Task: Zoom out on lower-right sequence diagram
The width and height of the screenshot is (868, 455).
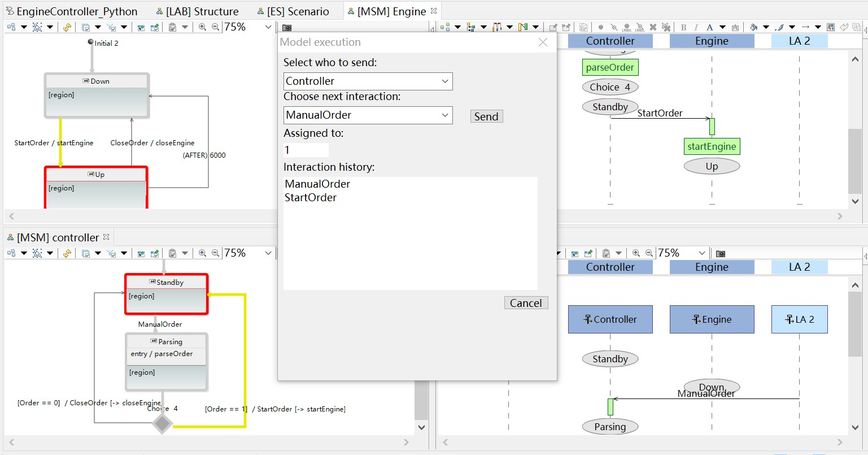Action: coord(649,253)
